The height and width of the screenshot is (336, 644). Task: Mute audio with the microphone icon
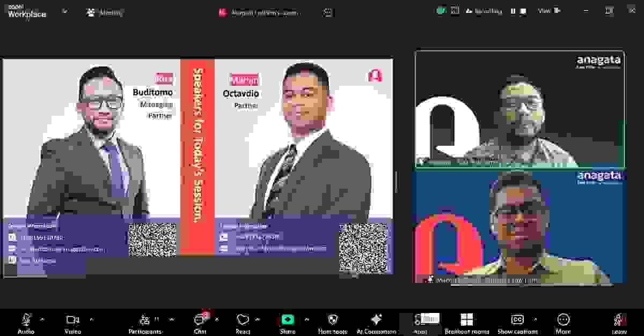[26, 319]
